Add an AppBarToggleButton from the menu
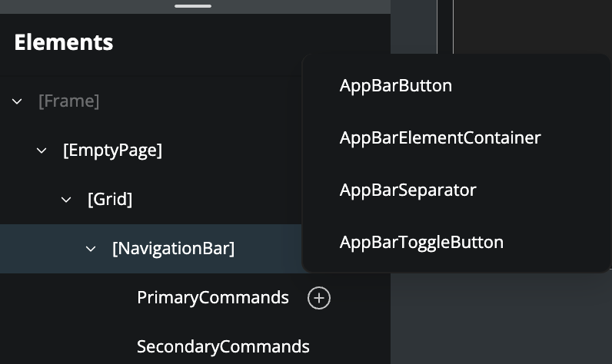 tap(421, 243)
